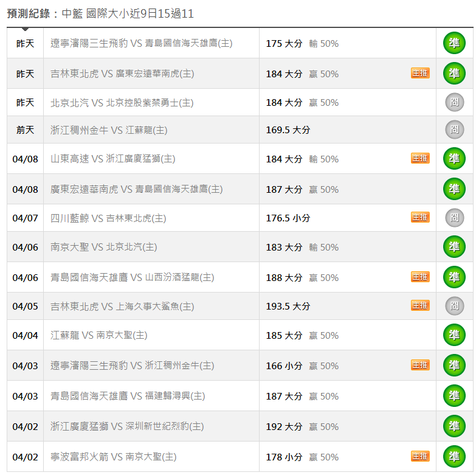Click 主推 badge in 吉林東北虎 VS 廣東宏遠華南虎 row
Viewport: 476px width, 475px height.
pos(420,73)
